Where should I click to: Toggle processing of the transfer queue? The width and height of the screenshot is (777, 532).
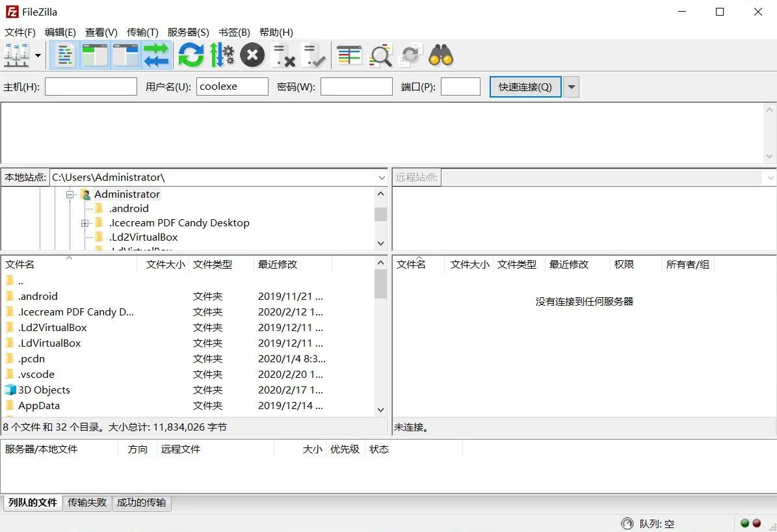222,55
